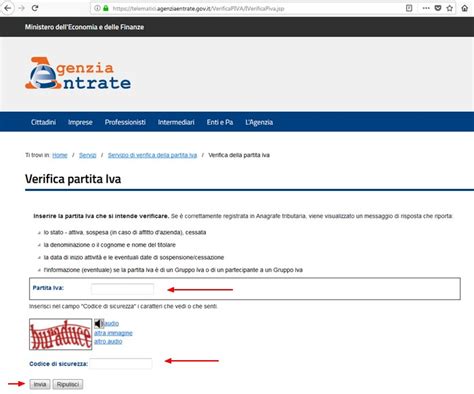Follow the Servizi breadcrumb link
The height and width of the screenshot is (394, 474).
(x=87, y=155)
